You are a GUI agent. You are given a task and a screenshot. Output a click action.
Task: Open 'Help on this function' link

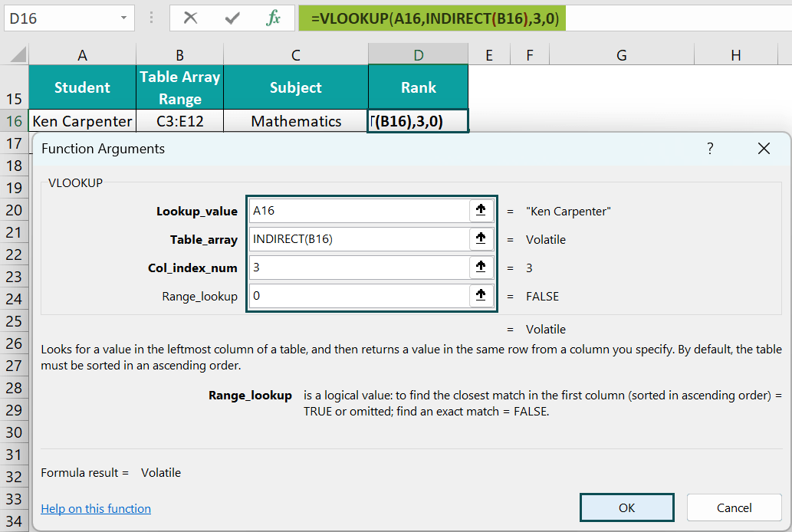click(x=95, y=508)
